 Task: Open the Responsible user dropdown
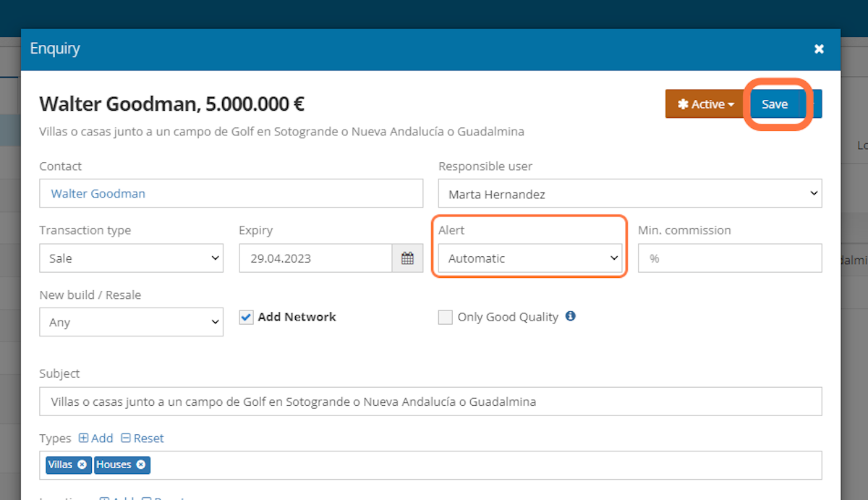tap(629, 193)
